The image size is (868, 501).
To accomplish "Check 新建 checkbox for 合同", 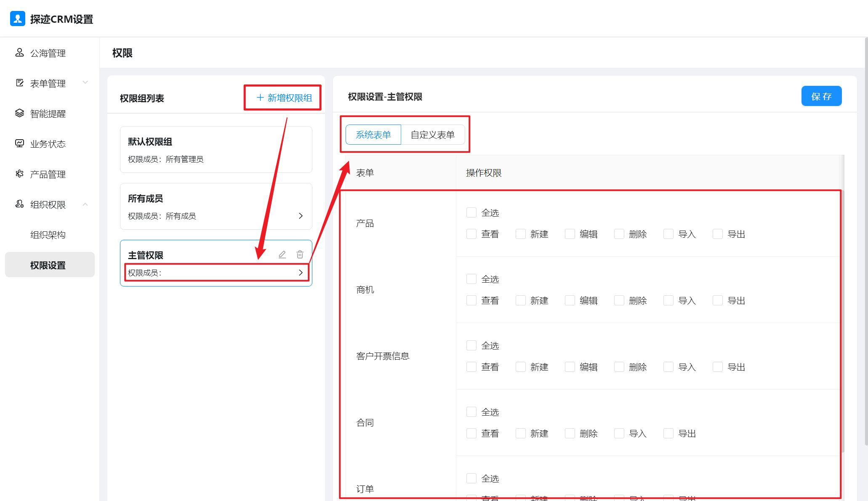I will pyautogui.click(x=521, y=433).
